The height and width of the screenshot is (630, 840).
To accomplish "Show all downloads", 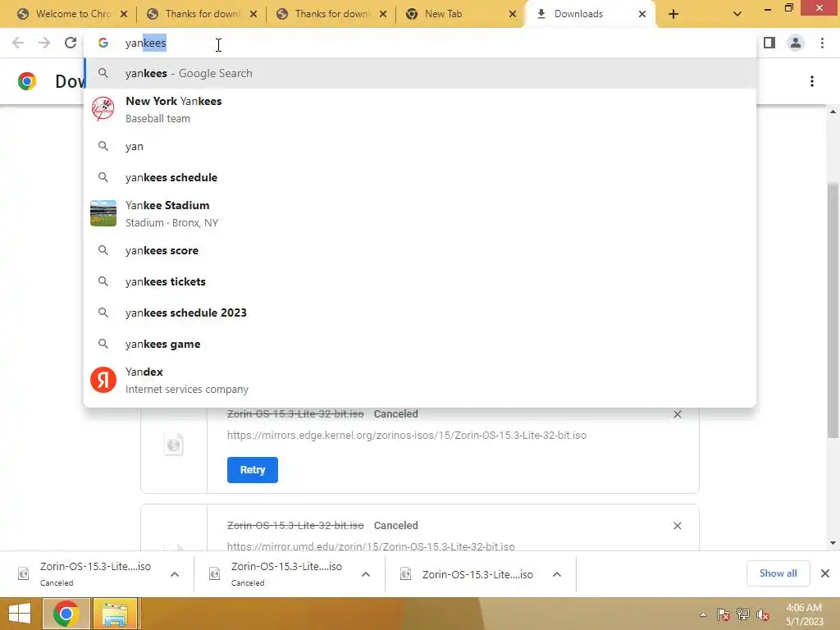I will click(x=778, y=573).
